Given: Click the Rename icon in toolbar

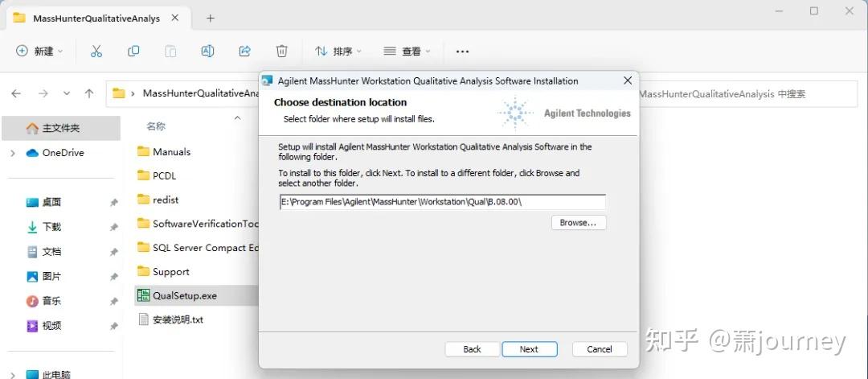Looking at the screenshot, I should 207,51.
